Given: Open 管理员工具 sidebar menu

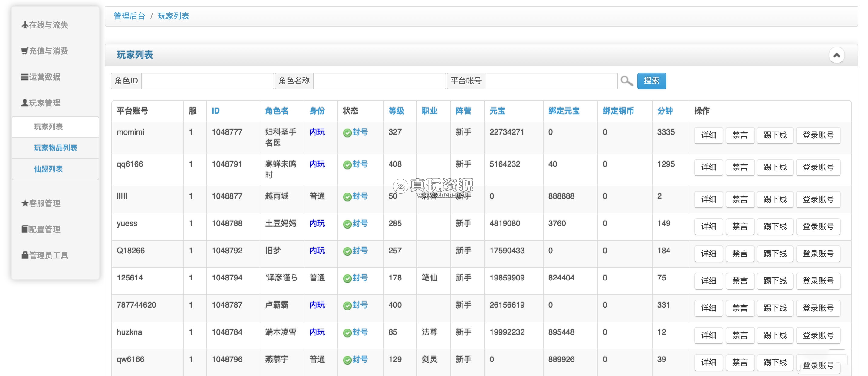Looking at the screenshot, I should click(45, 255).
